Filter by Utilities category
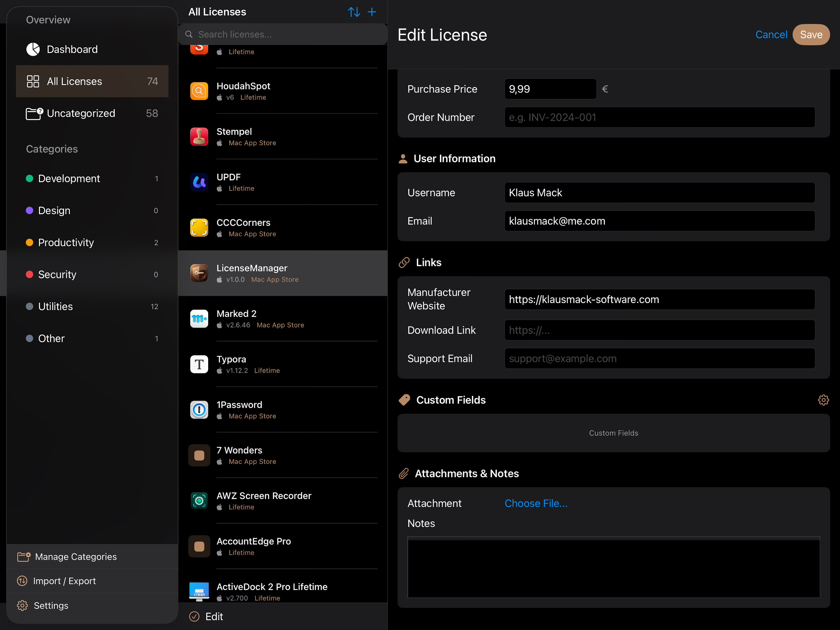Image resolution: width=840 pixels, height=630 pixels. point(92,306)
